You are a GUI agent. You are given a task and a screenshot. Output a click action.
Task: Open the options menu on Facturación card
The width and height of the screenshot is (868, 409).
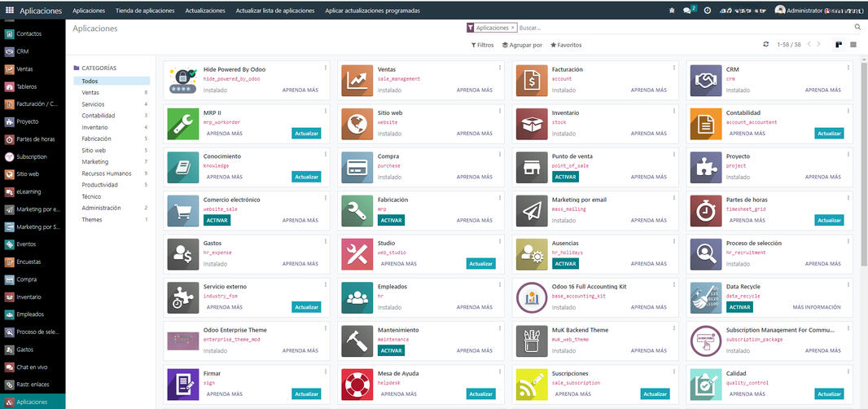[x=673, y=68]
